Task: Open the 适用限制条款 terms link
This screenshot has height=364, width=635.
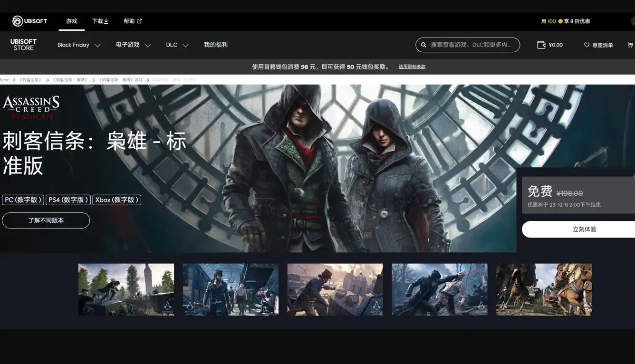Action: click(x=412, y=67)
